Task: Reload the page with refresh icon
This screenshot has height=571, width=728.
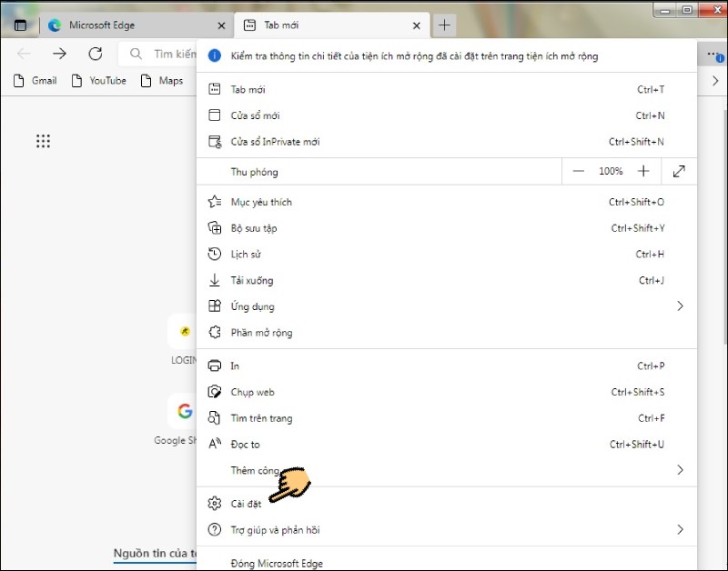Action: point(96,54)
